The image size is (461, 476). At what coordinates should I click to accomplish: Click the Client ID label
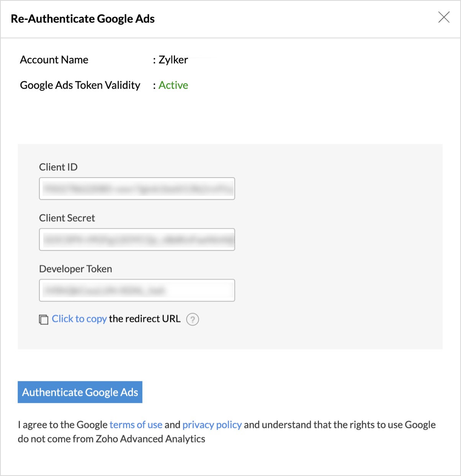pyautogui.click(x=58, y=167)
